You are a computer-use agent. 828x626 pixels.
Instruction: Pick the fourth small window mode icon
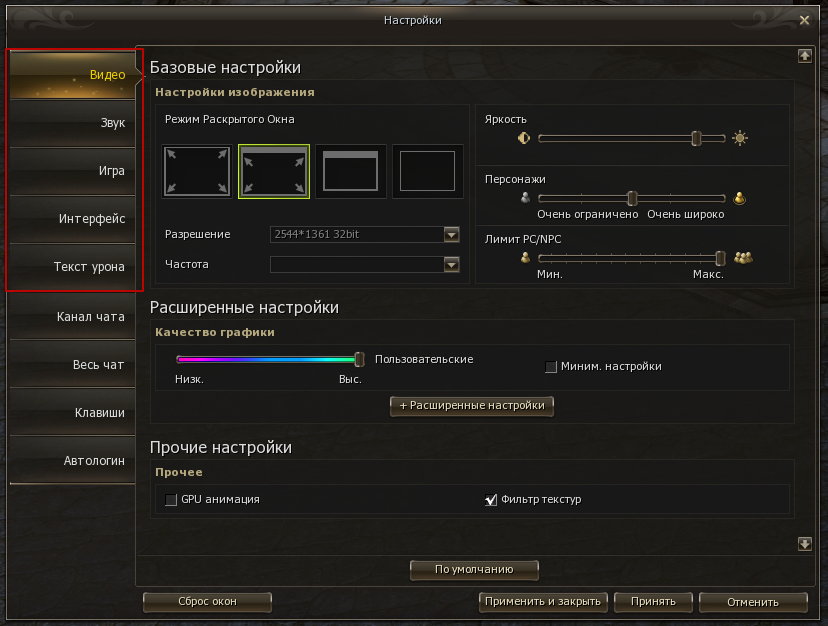(x=427, y=171)
